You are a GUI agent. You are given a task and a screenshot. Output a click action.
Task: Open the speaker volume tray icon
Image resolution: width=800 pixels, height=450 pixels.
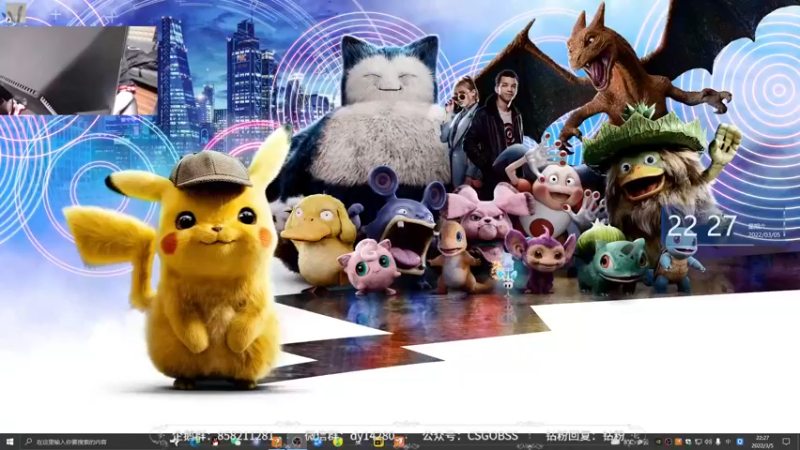pyautogui.click(x=708, y=442)
